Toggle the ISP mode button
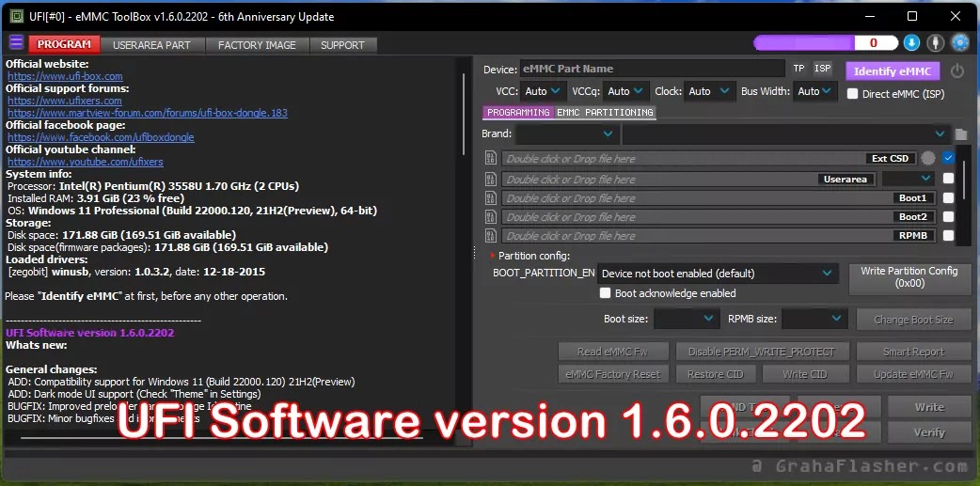The height and width of the screenshot is (486, 980). (823, 69)
